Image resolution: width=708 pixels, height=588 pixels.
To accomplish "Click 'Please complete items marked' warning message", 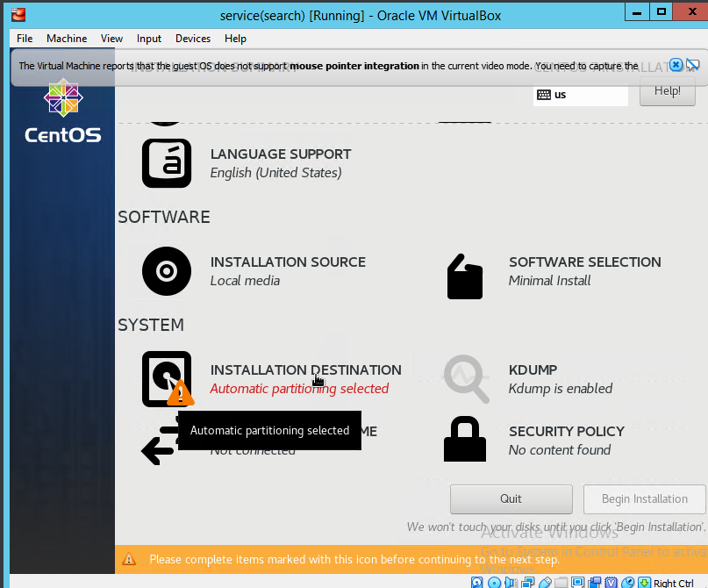I will point(354,560).
